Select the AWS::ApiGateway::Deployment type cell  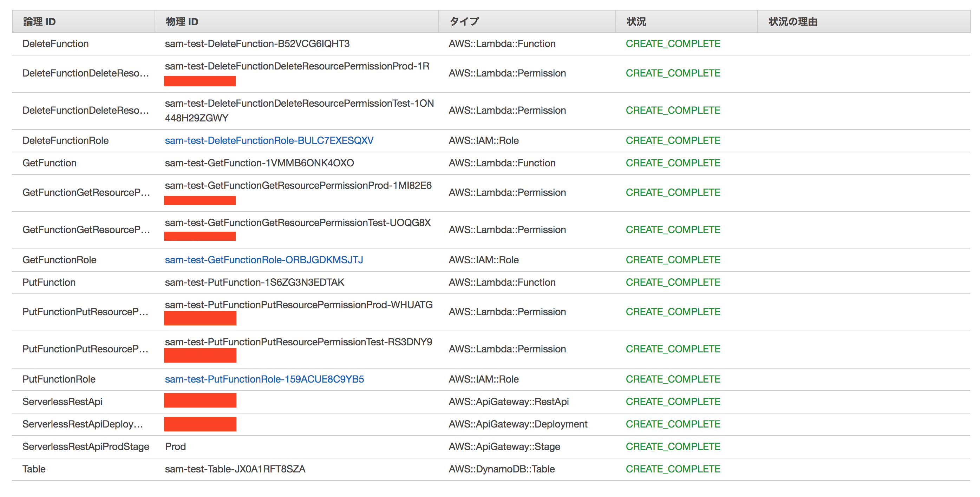click(518, 424)
